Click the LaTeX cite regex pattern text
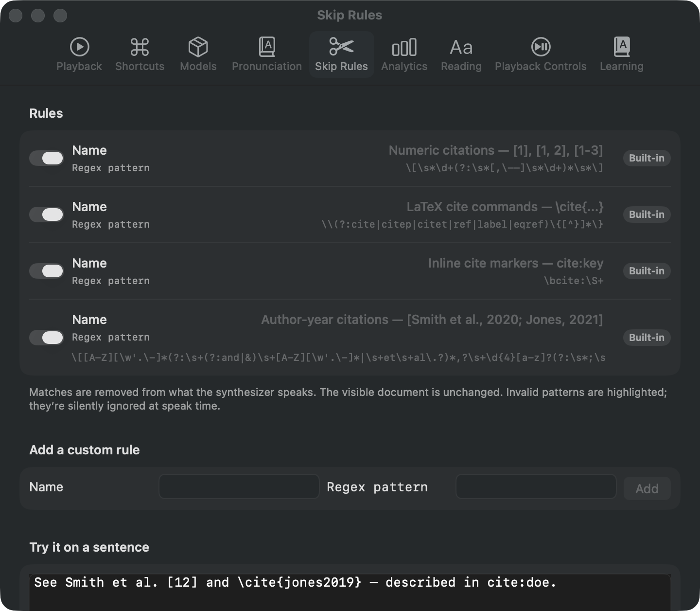 pos(462,224)
